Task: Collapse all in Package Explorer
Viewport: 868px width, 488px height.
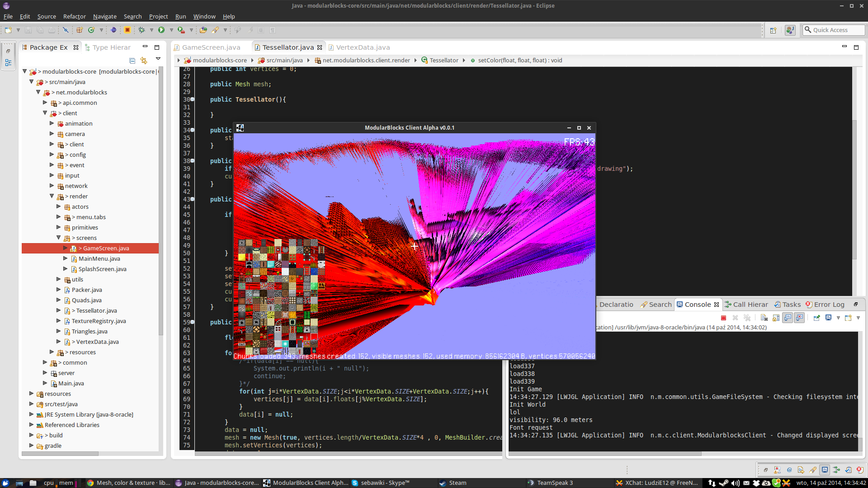Action: click(x=132, y=61)
